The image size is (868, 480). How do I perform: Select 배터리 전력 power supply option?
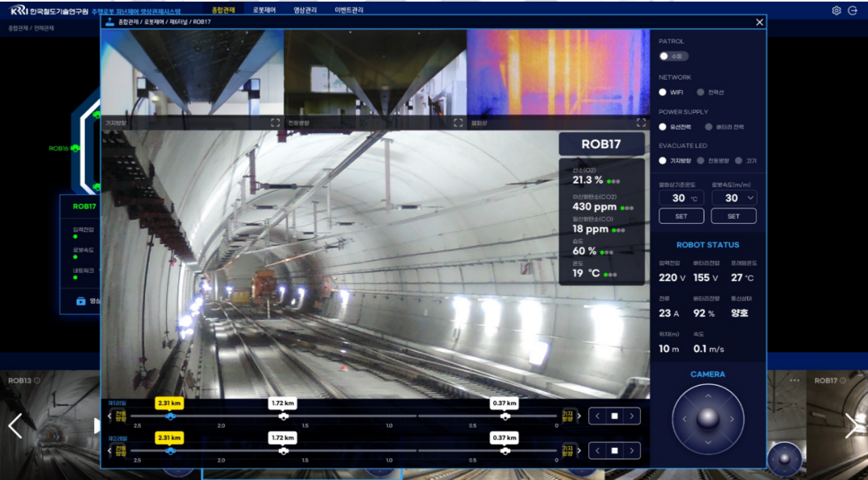708,126
